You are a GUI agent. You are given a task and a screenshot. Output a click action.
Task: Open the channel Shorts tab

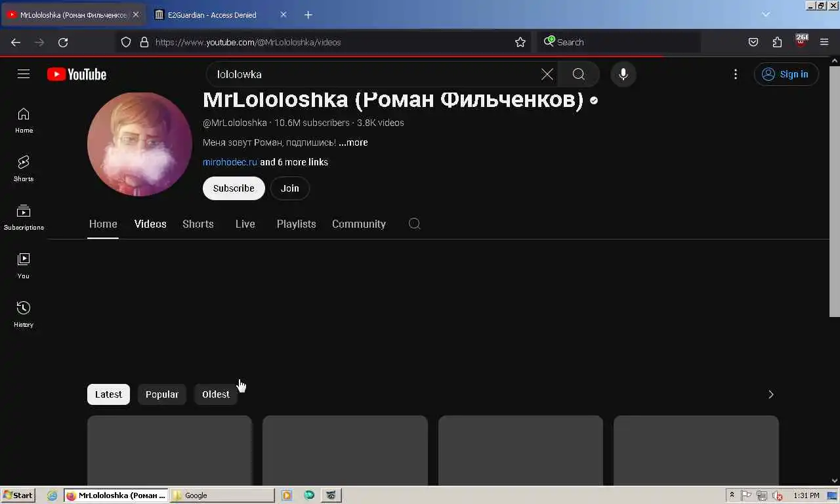click(x=198, y=224)
